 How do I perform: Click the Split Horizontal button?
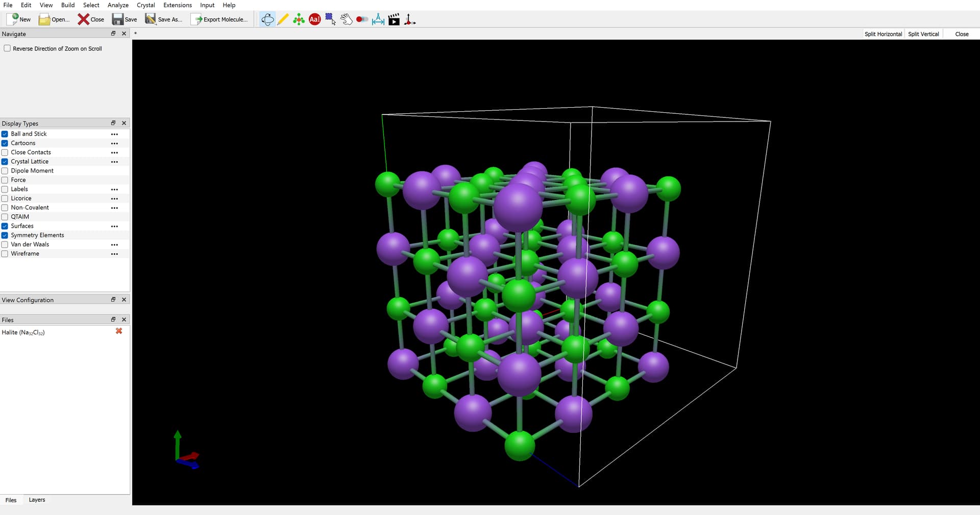(x=883, y=34)
